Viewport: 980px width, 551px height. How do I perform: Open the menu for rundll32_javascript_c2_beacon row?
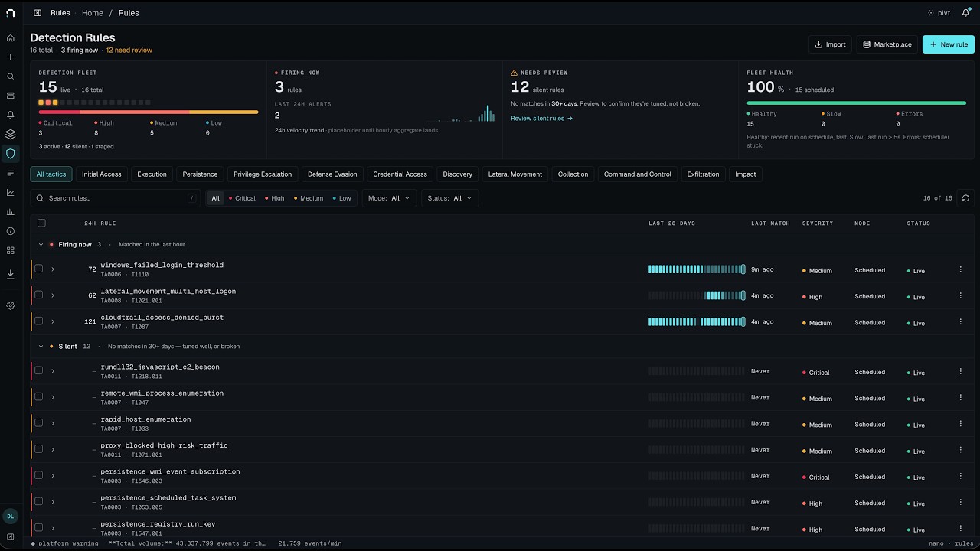[960, 371]
